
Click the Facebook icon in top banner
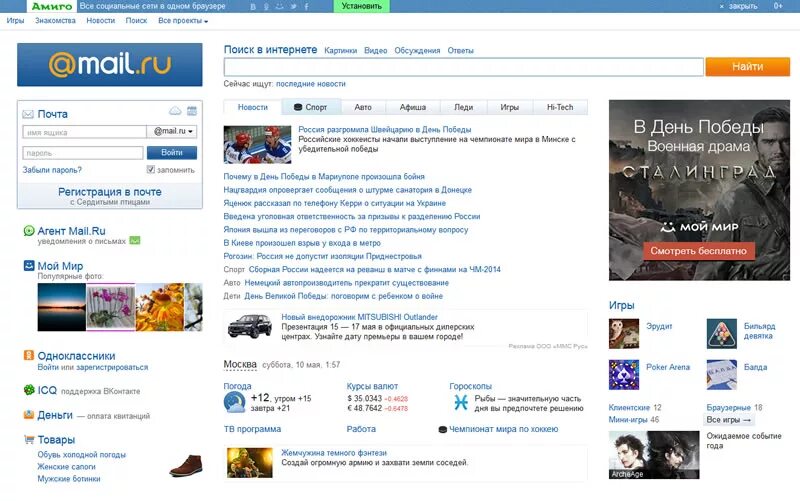pos(306,7)
